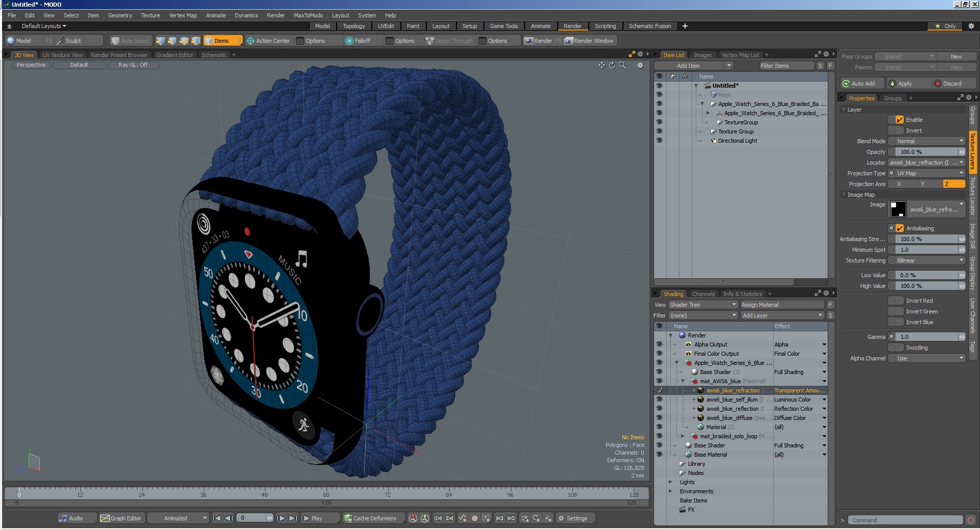
Task: Open the layout gear settings in top right
Action: tap(971, 26)
